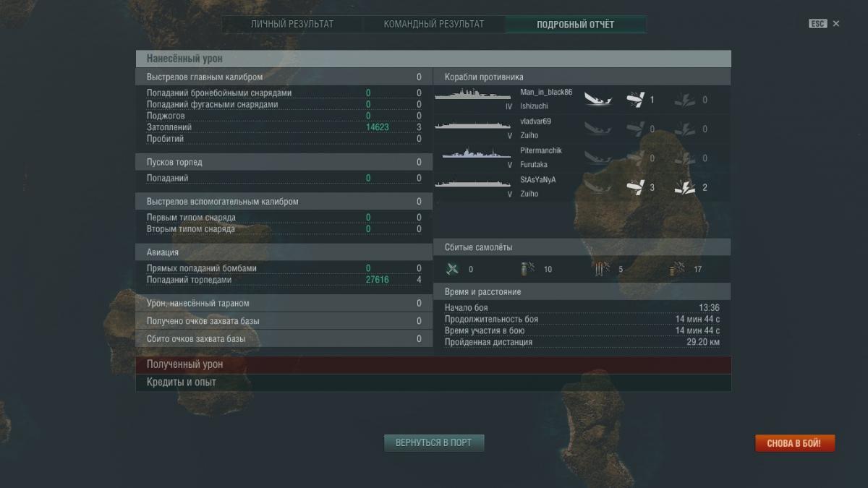Click the torpedo hit icon for Man_in_black86
Screen dimensions: 868x488
[635, 99]
